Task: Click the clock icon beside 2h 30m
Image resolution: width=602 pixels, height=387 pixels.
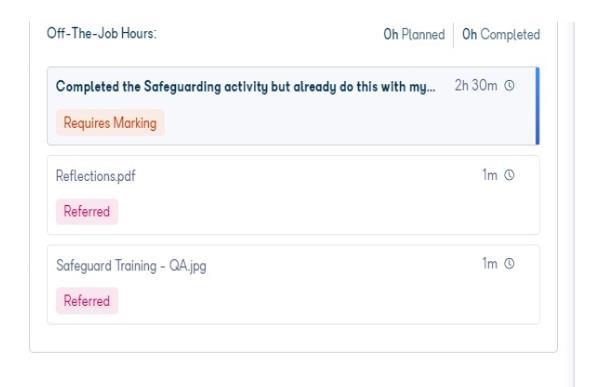Action: tap(509, 85)
